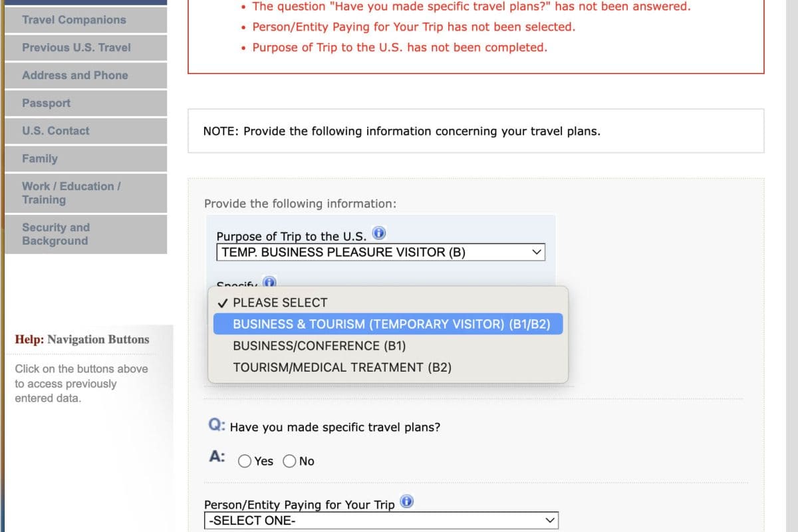Image resolution: width=798 pixels, height=532 pixels.
Task: Click info icon beside Person/Entity Paying
Action: click(407, 502)
